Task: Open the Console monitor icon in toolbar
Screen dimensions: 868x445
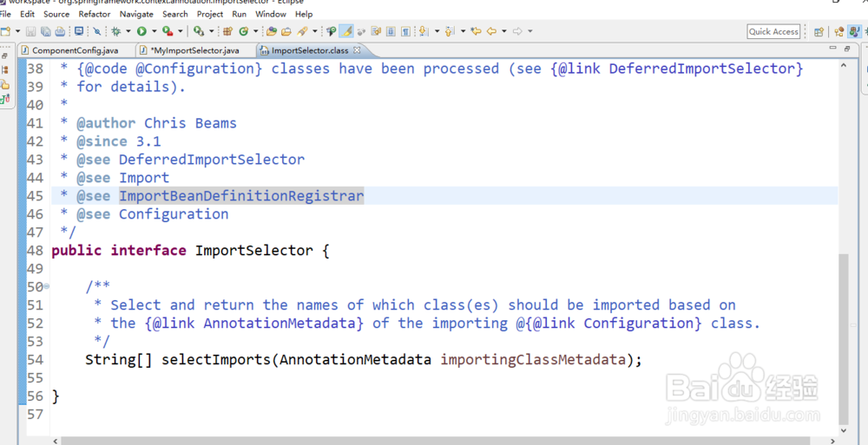Action: tap(79, 31)
